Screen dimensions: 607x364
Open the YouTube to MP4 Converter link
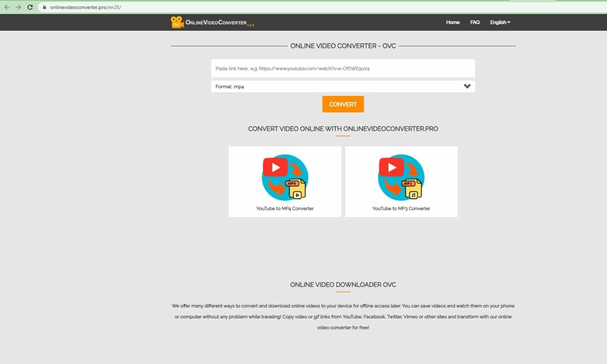click(x=285, y=209)
